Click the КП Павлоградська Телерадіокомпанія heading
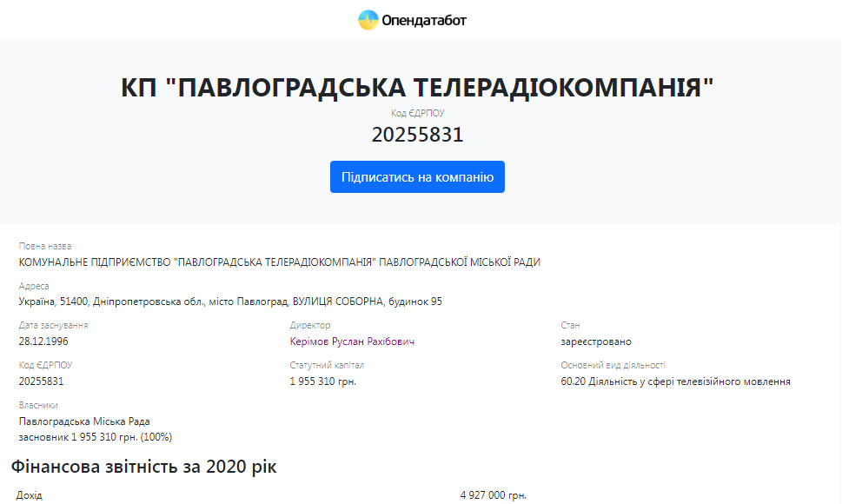This screenshot has width=842, height=504. click(x=417, y=88)
